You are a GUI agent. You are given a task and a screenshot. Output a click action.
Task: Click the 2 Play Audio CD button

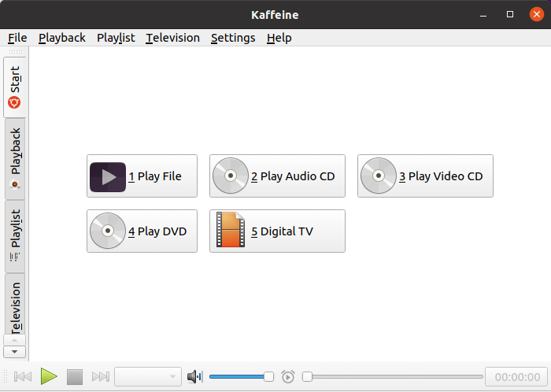[x=277, y=176]
